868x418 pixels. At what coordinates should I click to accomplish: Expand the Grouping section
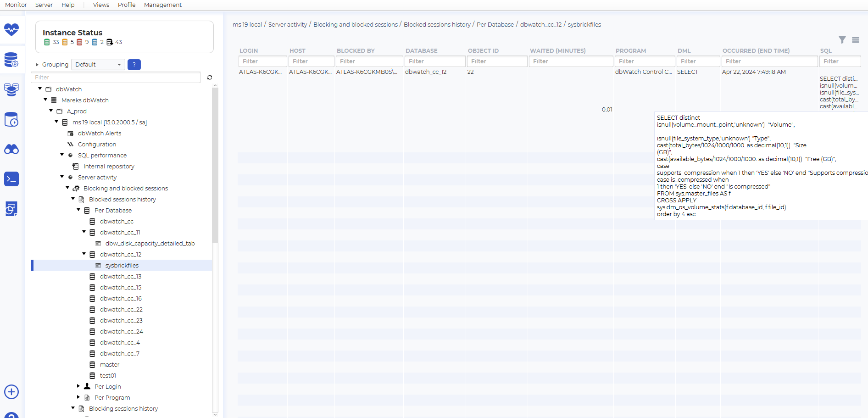[x=37, y=64]
